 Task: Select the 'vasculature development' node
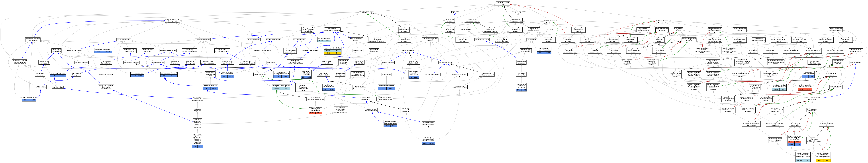[x=190, y=62]
